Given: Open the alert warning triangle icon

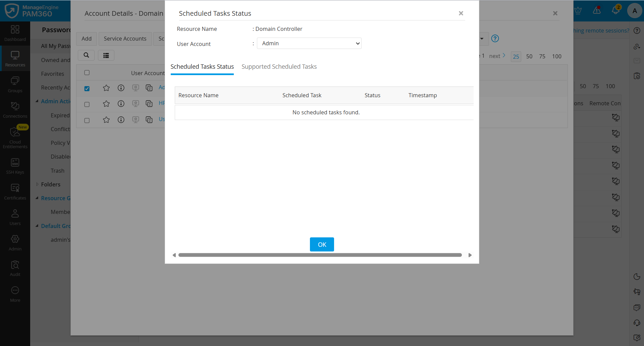Looking at the screenshot, I should click(597, 10).
